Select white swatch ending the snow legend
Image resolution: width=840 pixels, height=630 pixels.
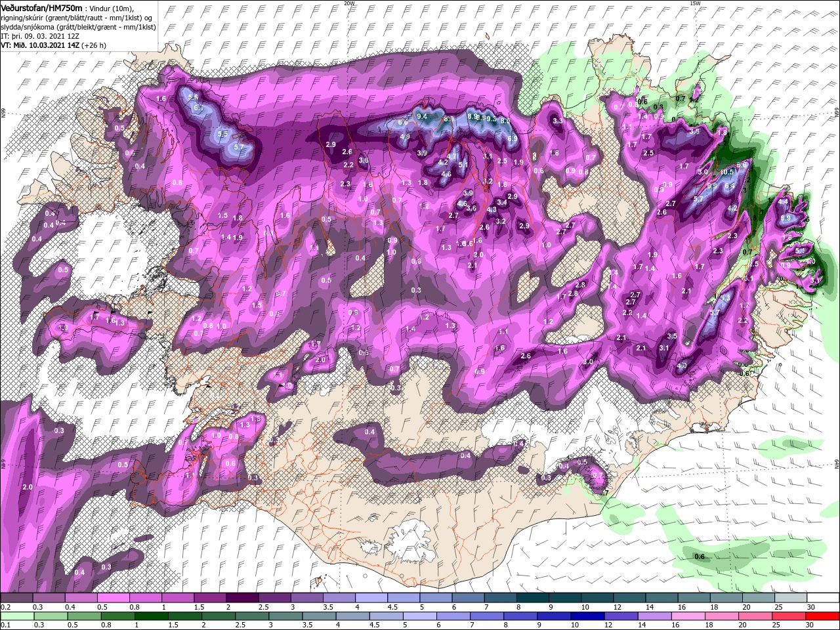coord(823,598)
